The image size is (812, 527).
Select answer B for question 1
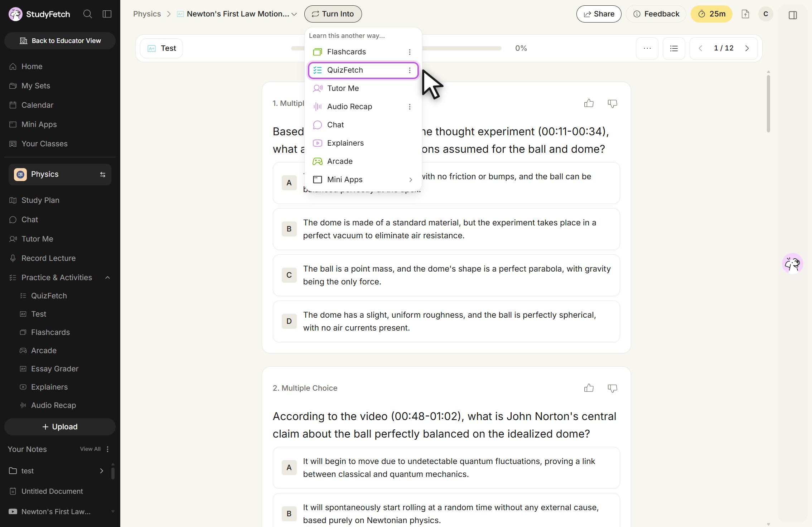pos(446,229)
